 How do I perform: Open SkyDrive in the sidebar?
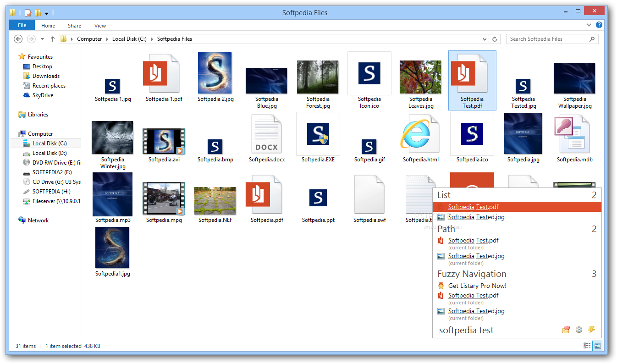point(38,95)
